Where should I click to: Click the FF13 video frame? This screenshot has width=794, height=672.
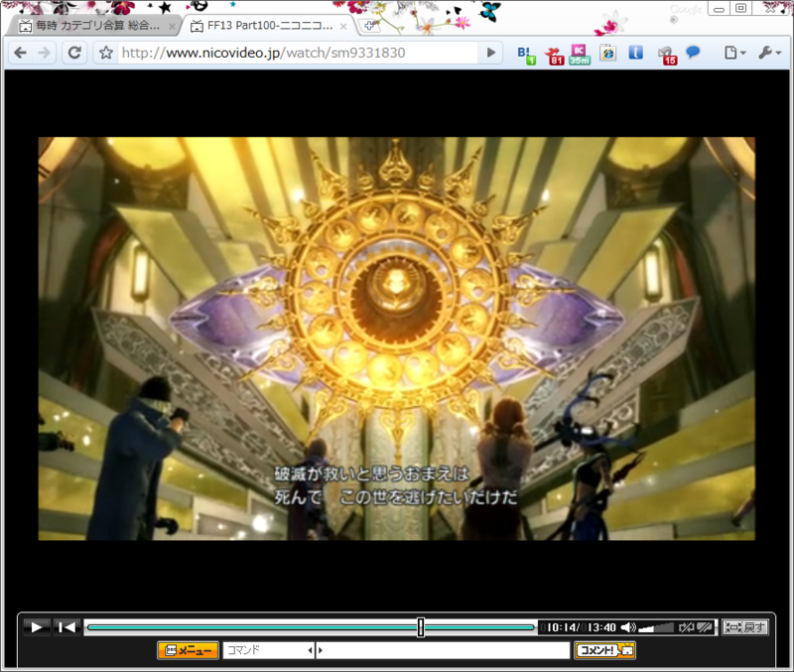pos(396,338)
